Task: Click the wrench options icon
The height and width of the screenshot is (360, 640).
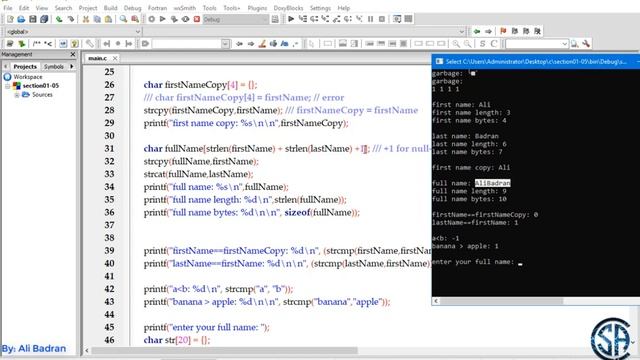Action: pos(586,43)
